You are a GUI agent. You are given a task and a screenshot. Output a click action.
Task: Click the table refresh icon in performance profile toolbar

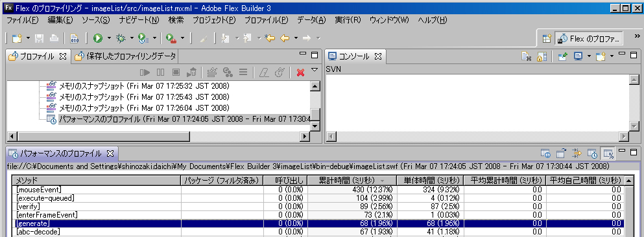point(561,153)
